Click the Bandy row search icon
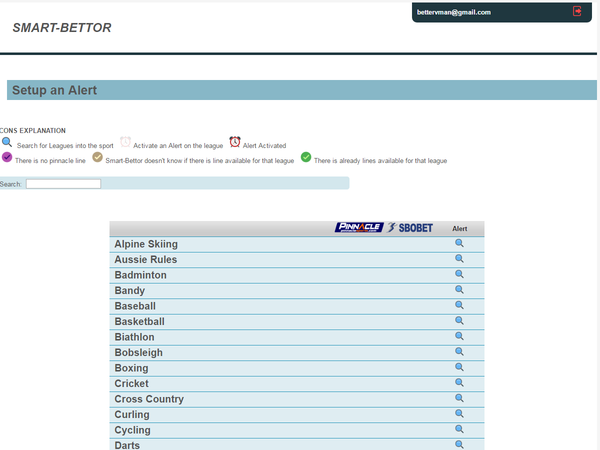 pyautogui.click(x=460, y=290)
